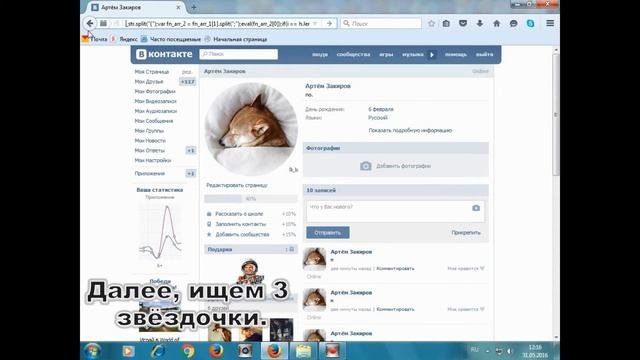This screenshot has height=360, width=640.
Task: Close the Артём Закиров browser tab
Action: (x=178, y=7)
